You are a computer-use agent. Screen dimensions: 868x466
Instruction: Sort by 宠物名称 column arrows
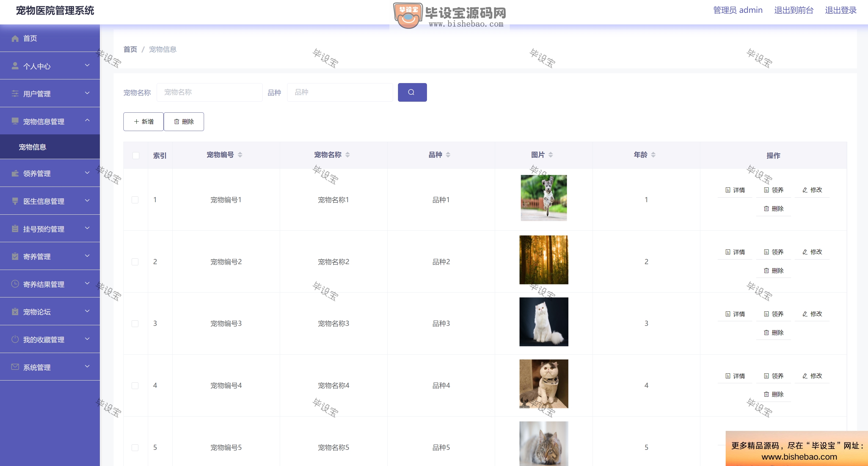(347, 155)
